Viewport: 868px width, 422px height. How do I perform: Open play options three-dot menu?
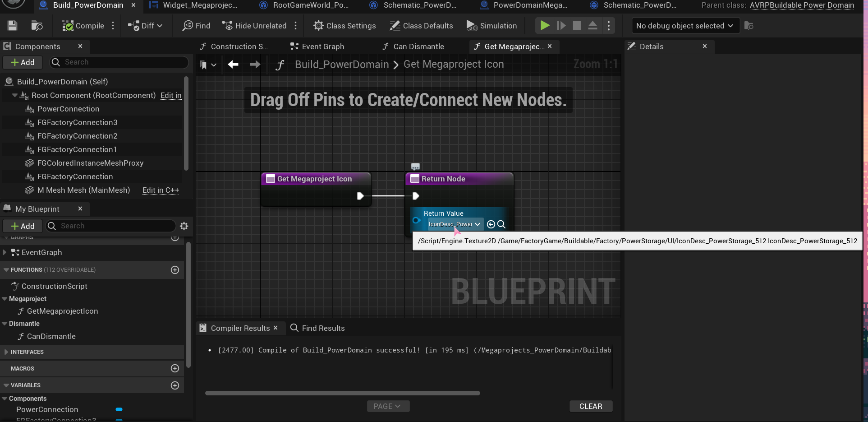609,26
